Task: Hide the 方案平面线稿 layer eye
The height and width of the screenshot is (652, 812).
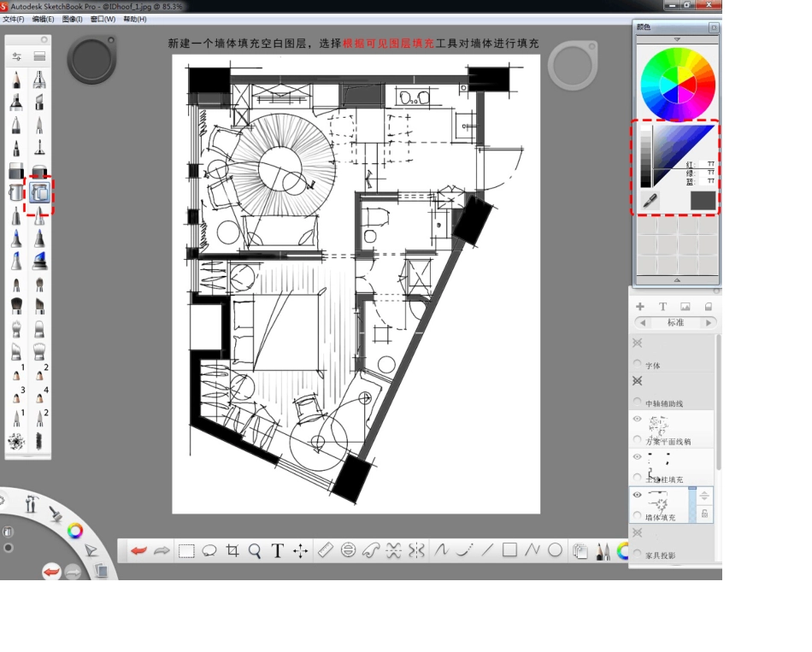Action: 637,419
